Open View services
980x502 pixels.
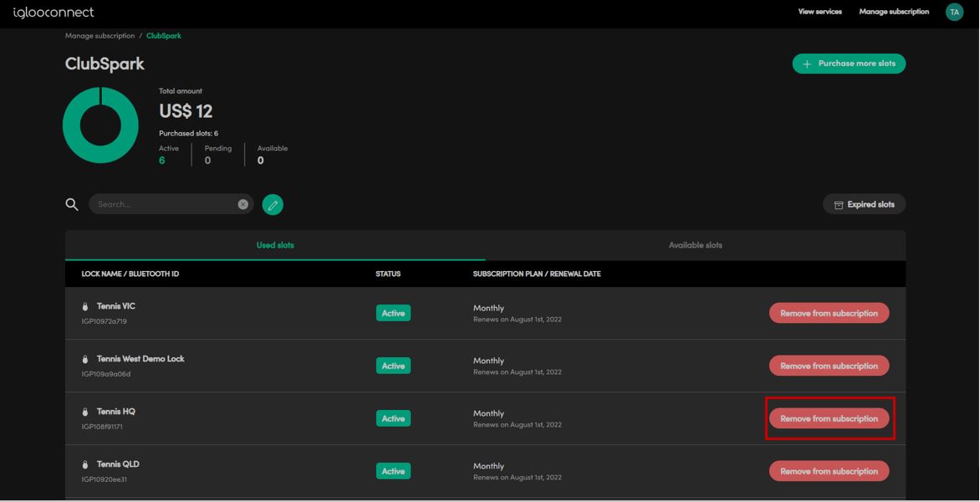coord(820,12)
